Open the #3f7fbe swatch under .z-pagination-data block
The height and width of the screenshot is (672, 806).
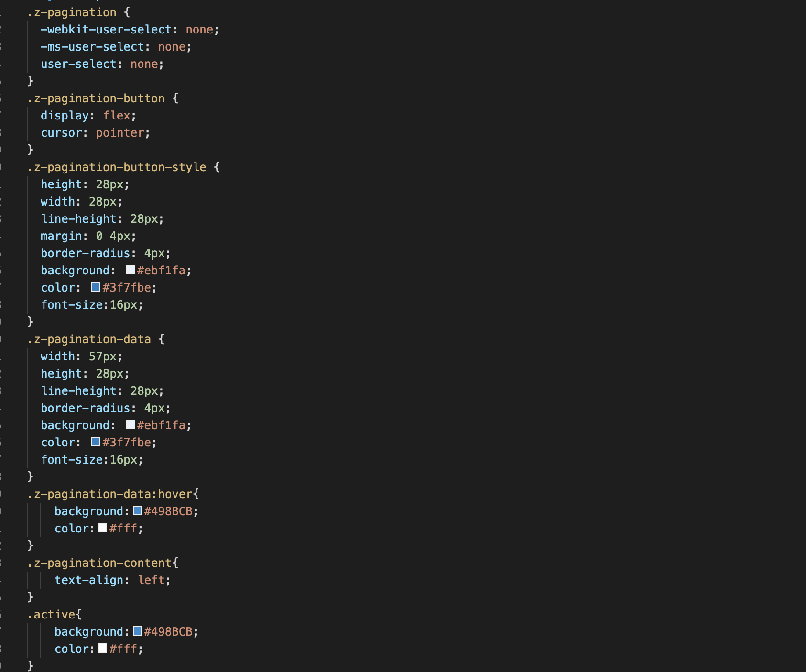96,442
